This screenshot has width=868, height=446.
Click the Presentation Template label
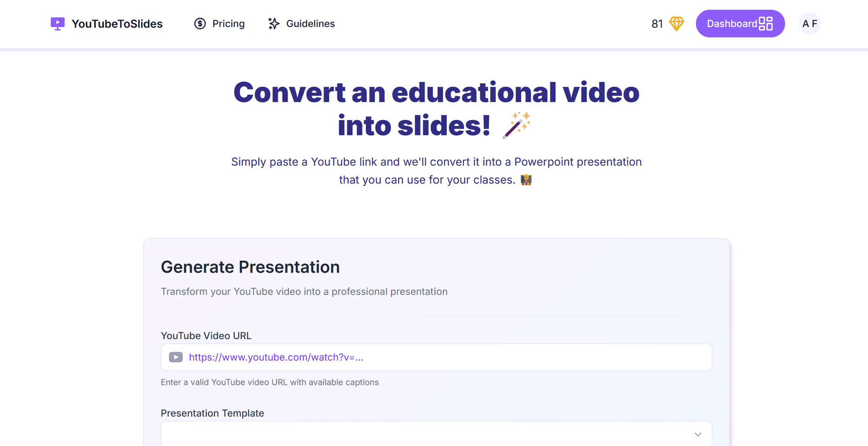click(212, 413)
